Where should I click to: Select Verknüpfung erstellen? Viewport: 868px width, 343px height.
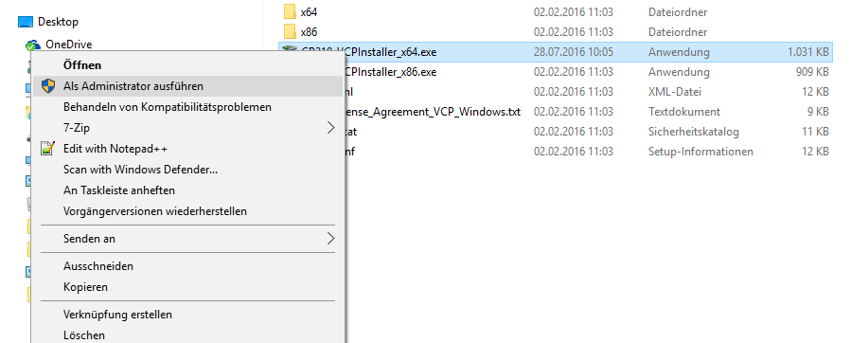pos(118,315)
